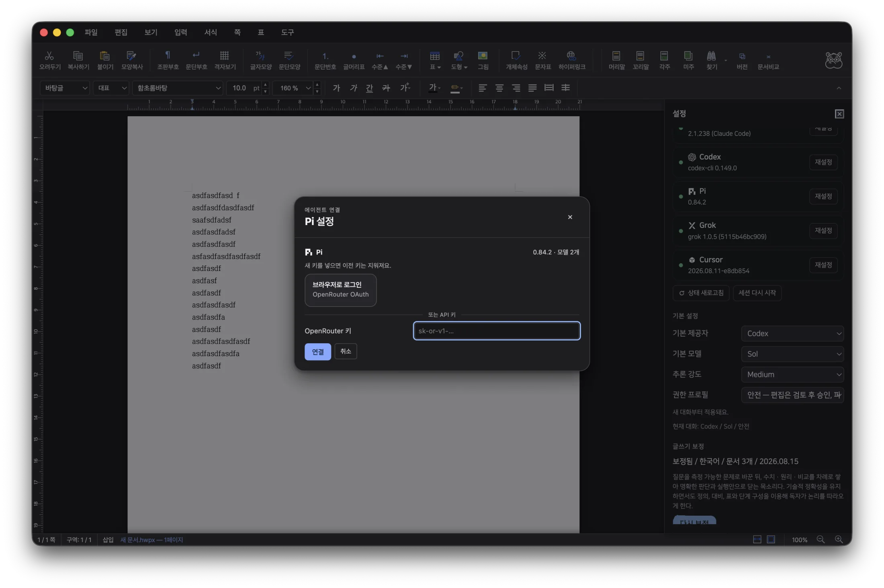Open the 추론 강도 Medium dropdown
884x588 pixels.
(x=792, y=374)
